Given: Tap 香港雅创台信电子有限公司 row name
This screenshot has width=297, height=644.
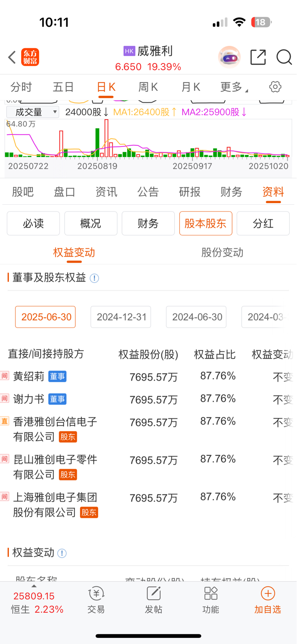Looking at the screenshot, I should (55, 429).
